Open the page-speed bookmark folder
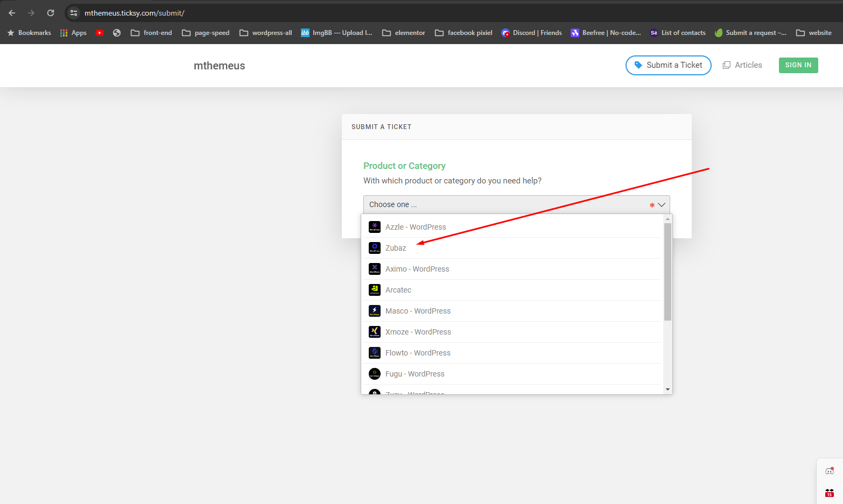This screenshot has width=843, height=504. point(206,33)
